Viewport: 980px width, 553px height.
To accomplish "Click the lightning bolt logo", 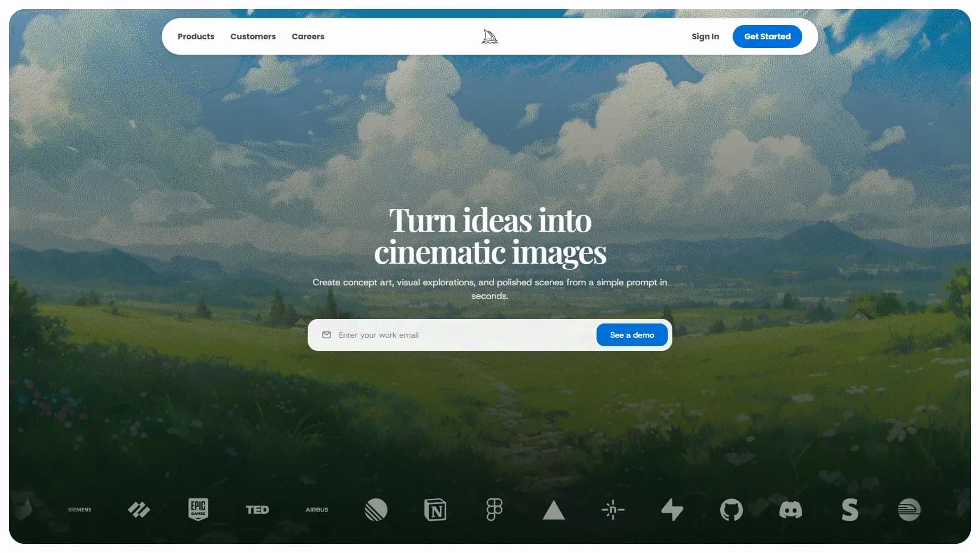I will (x=672, y=510).
